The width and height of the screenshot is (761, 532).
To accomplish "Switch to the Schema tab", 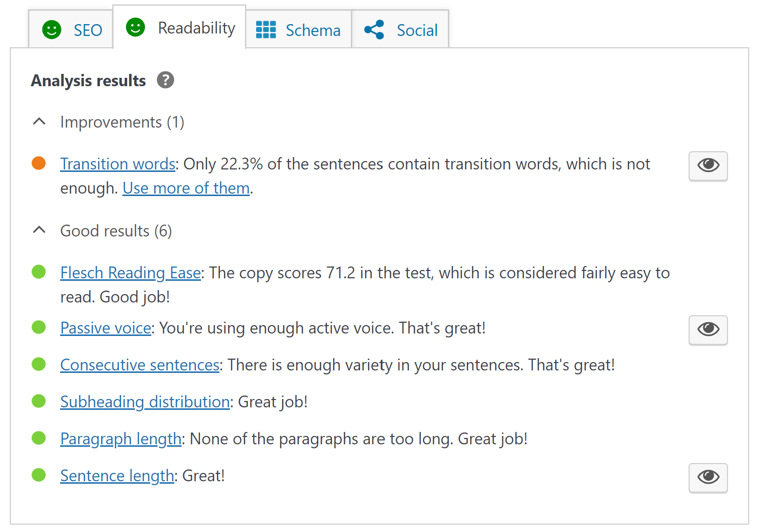I will point(313,30).
